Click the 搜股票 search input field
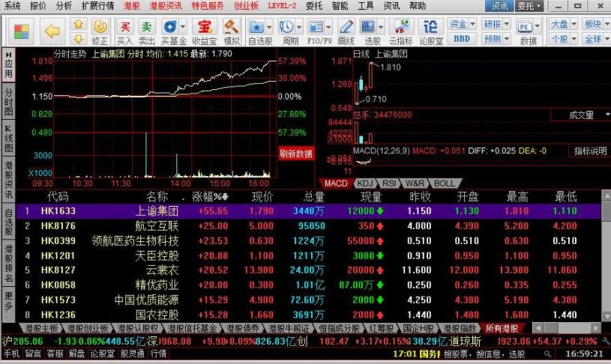 (x=492, y=354)
